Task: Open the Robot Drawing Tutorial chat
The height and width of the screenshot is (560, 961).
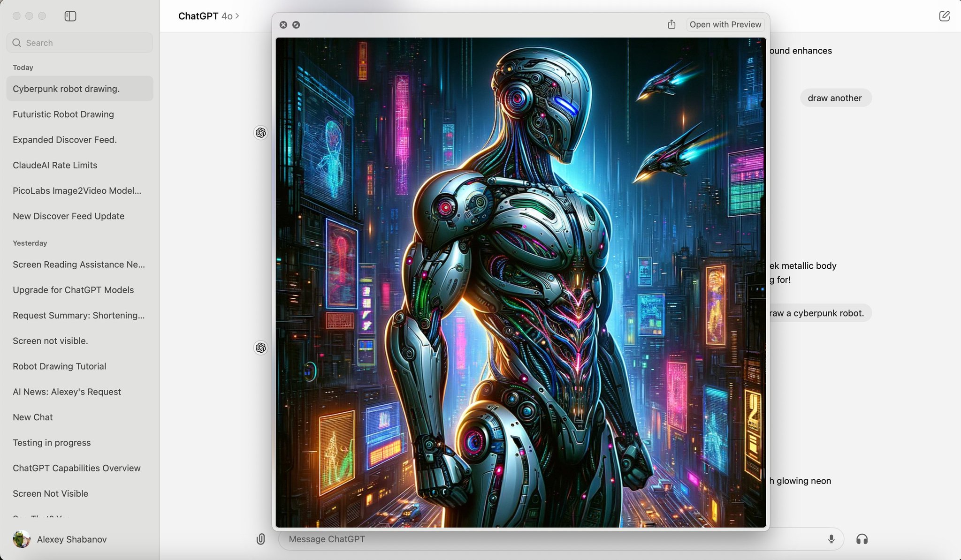Action: [x=80, y=366]
